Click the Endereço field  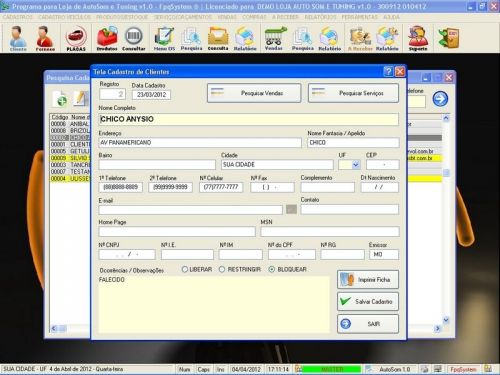[200, 142]
